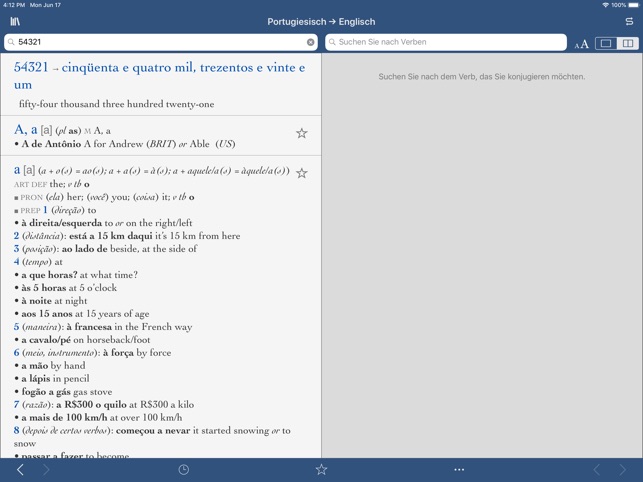Tap the status bar clock 4:12 PM
The image size is (643, 482).
(14, 5)
